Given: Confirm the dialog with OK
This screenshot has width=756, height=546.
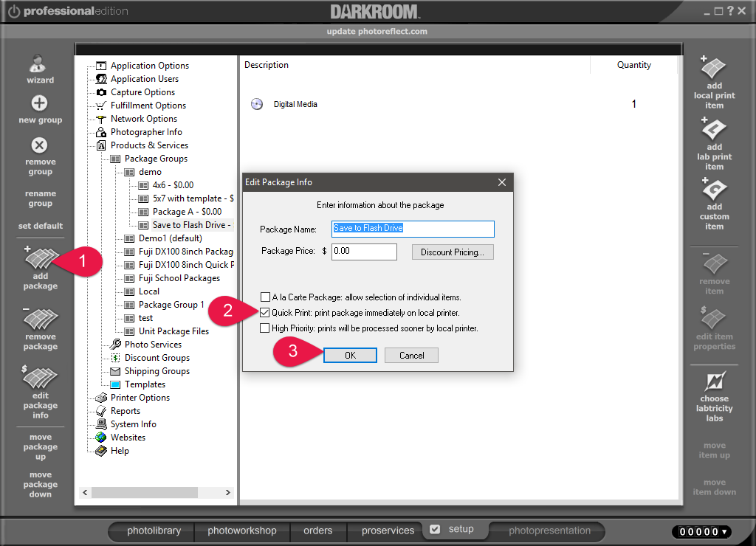Looking at the screenshot, I should point(350,355).
